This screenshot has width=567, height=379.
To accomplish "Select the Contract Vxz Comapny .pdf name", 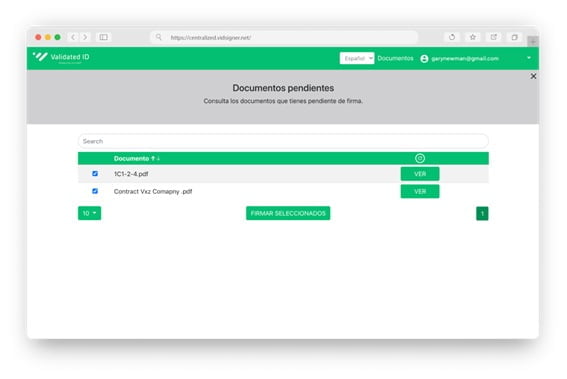I will coord(153,191).
